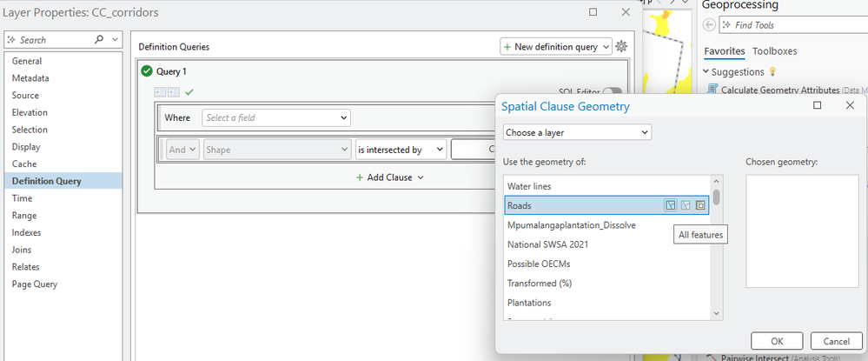Open the Choose a layer dropdown
Screen dimensions: 868x361
(578, 132)
